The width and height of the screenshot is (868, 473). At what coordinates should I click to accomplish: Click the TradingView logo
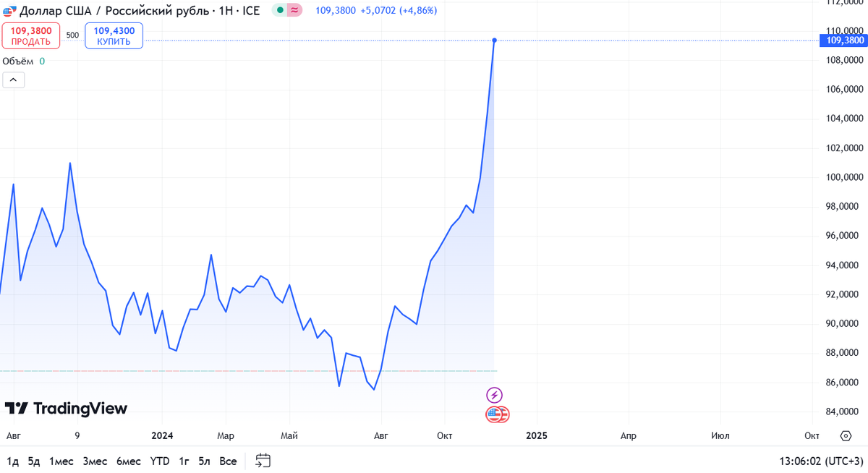pos(65,409)
